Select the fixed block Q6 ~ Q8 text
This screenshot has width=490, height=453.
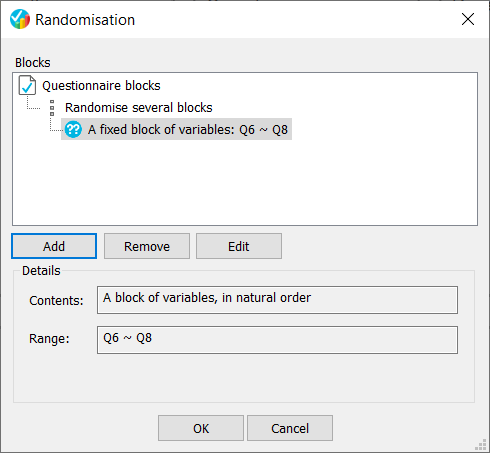(x=188, y=129)
